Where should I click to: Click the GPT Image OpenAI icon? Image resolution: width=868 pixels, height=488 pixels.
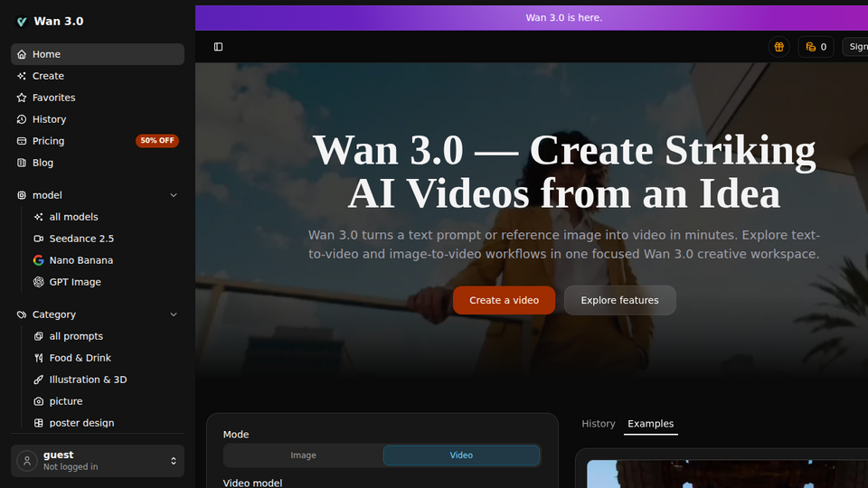[38, 282]
